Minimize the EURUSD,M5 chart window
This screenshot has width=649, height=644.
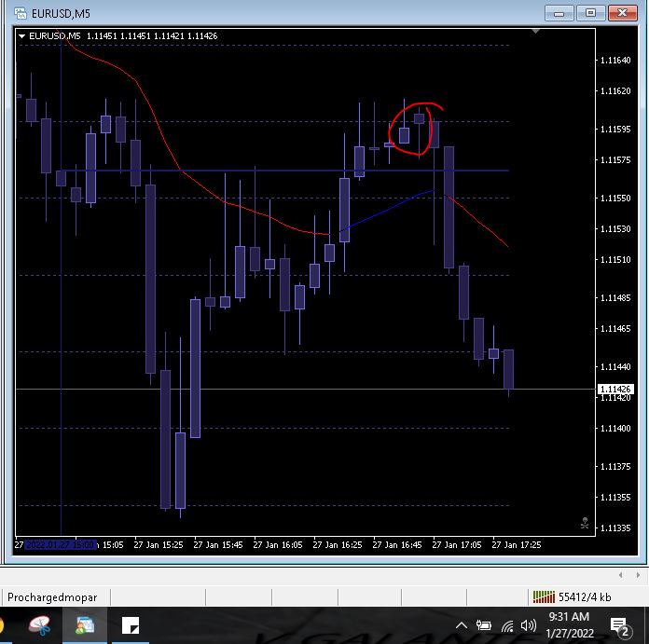tap(559, 14)
